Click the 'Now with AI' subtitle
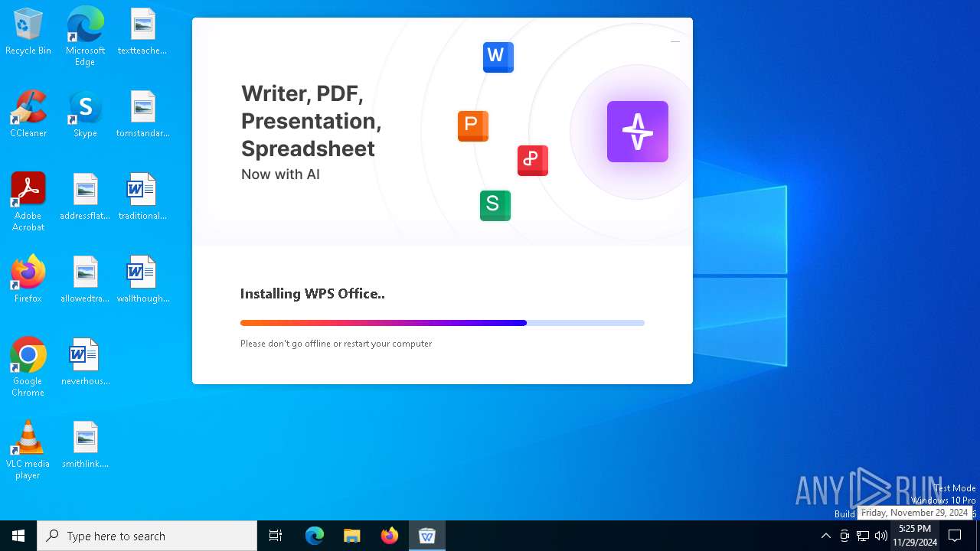 tap(280, 174)
